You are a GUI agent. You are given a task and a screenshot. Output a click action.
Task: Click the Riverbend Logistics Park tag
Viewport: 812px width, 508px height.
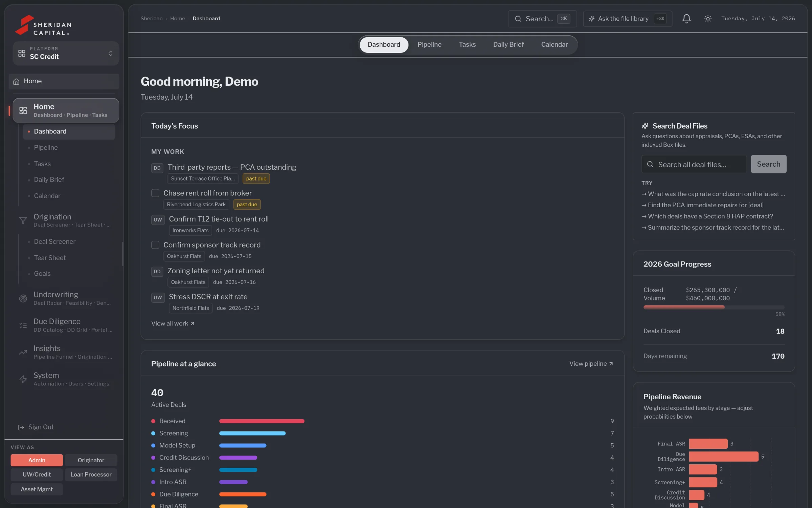196,205
